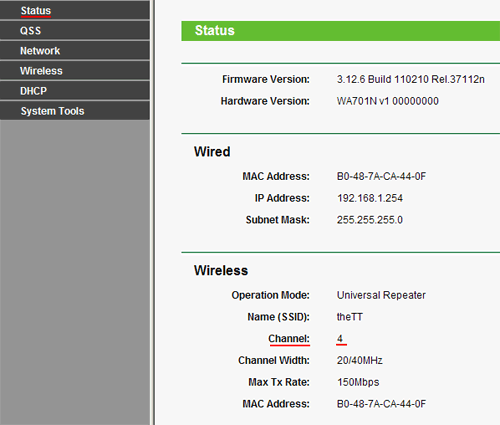The image size is (500, 425).
Task: Click the Universal Repeater operation mode value
Action: click(x=381, y=295)
